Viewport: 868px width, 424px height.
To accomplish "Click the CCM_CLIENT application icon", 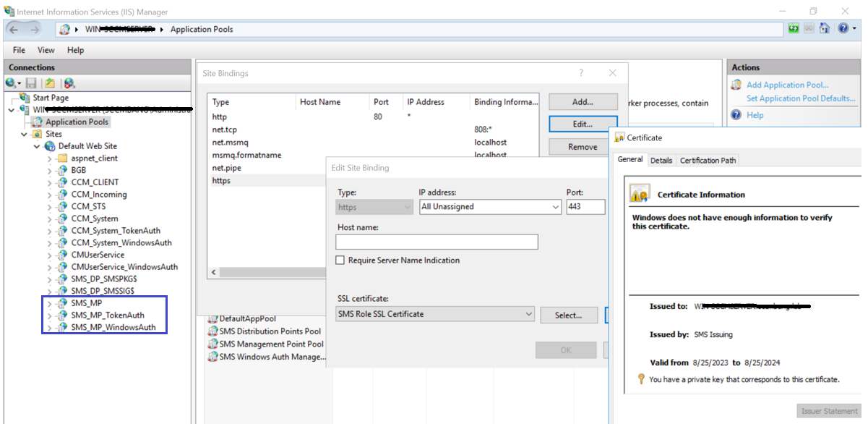I will click(x=63, y=182).
